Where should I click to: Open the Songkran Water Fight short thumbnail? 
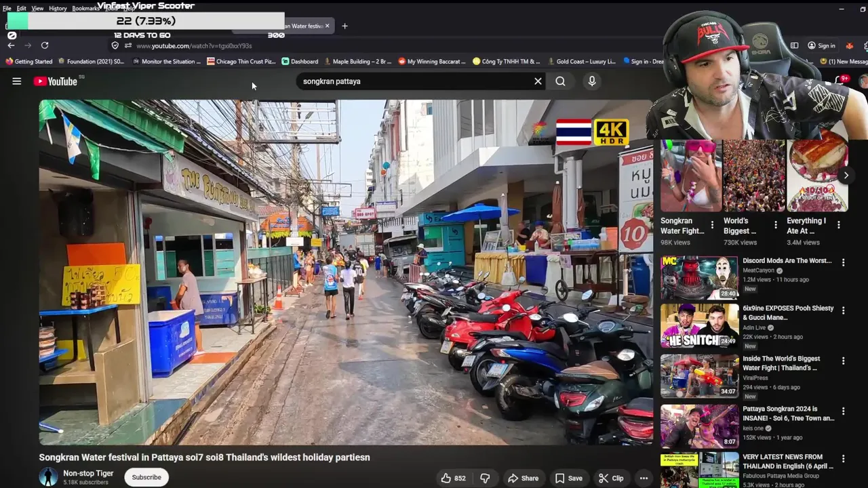click(x=690, y=176)
